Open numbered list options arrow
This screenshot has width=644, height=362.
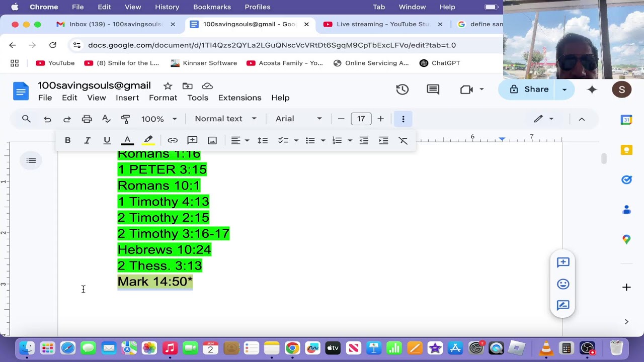(350, 140)
